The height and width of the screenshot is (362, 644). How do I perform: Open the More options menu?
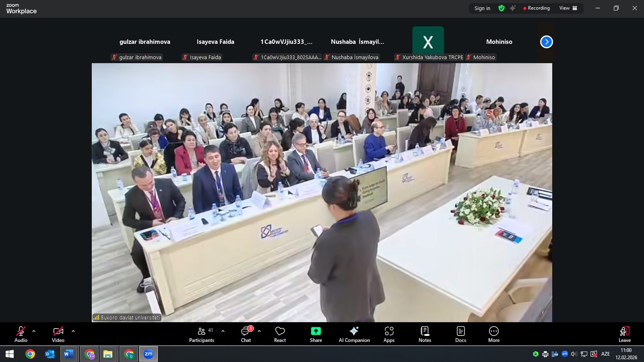pos(494,334)
